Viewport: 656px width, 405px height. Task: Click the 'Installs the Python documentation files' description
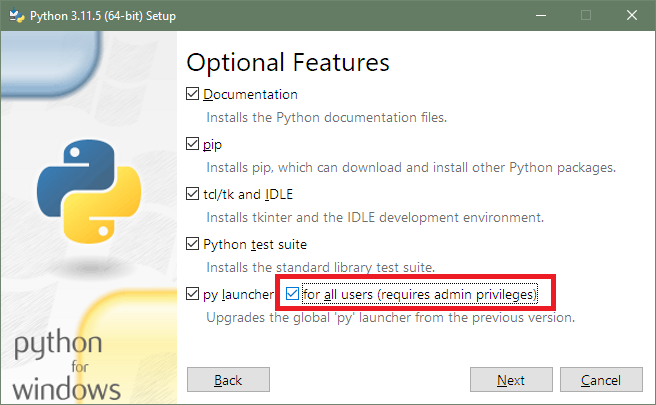[326, 118]
